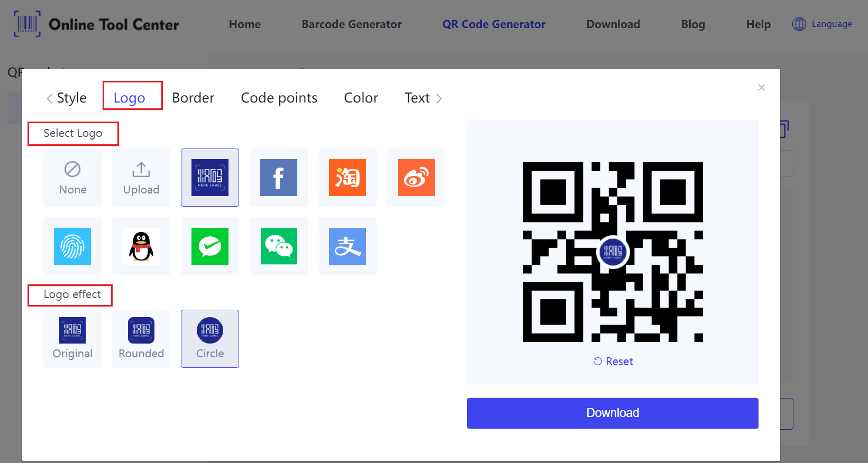Select the fingerprint logo

(x=72, y=246)
